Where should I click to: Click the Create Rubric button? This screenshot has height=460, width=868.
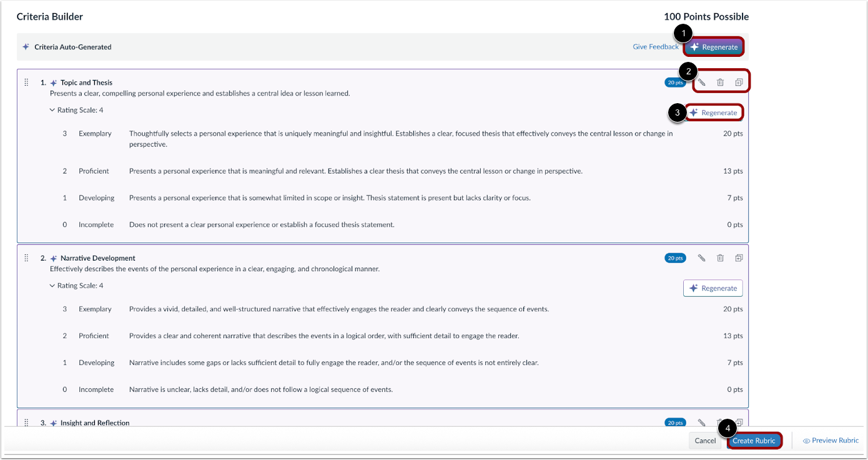(x=754, y=440)
